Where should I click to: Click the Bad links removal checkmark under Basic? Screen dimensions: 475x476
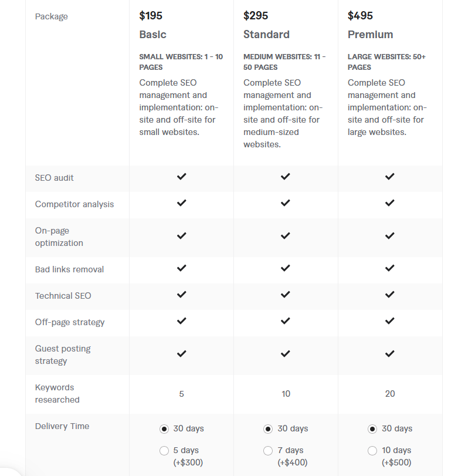[181, 268]
